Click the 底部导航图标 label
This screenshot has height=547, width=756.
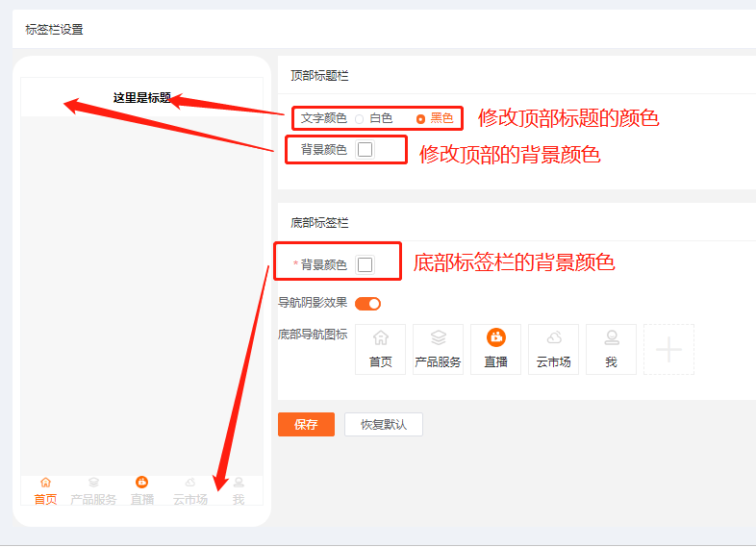tap(313, 334)
